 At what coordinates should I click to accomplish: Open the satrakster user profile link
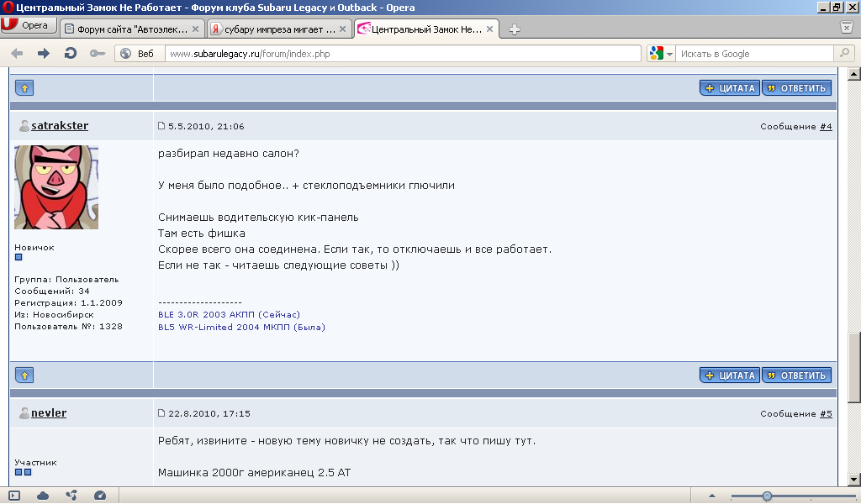pos(60,126)
